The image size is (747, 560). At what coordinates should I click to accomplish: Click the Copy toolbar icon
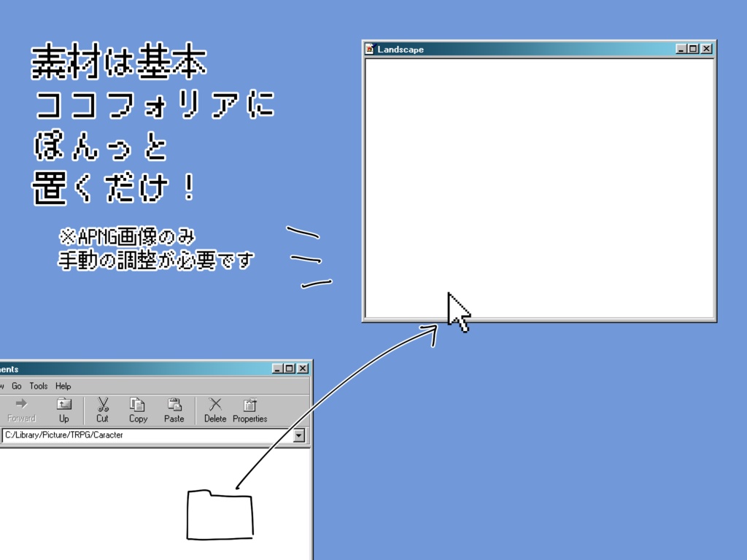[138, 404]
